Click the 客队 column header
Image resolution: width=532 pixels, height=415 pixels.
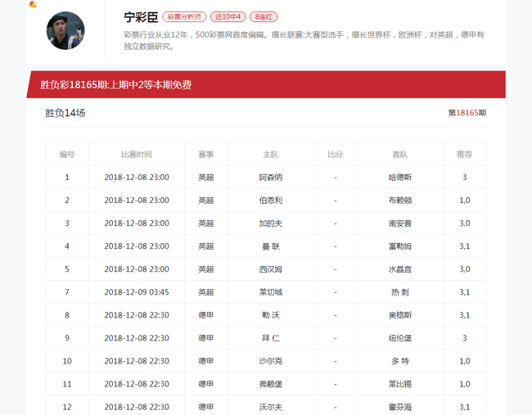coord(400,155)
